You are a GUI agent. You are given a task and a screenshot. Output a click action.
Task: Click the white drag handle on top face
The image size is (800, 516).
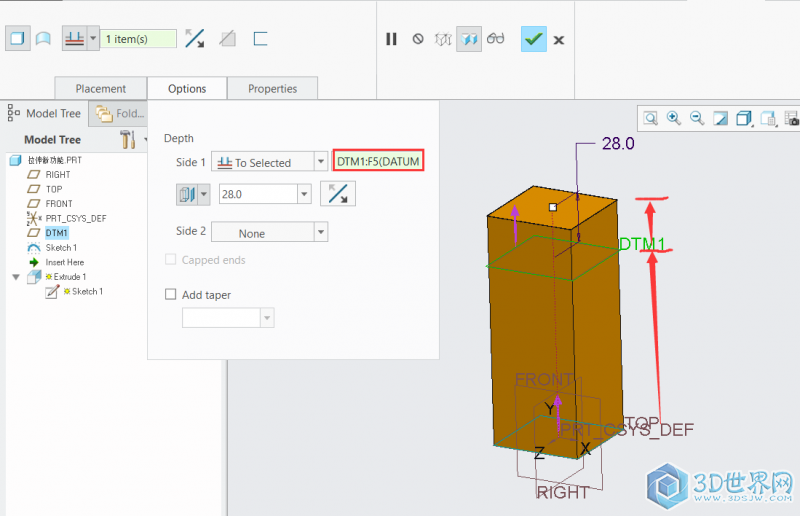(x=553, y=207)
